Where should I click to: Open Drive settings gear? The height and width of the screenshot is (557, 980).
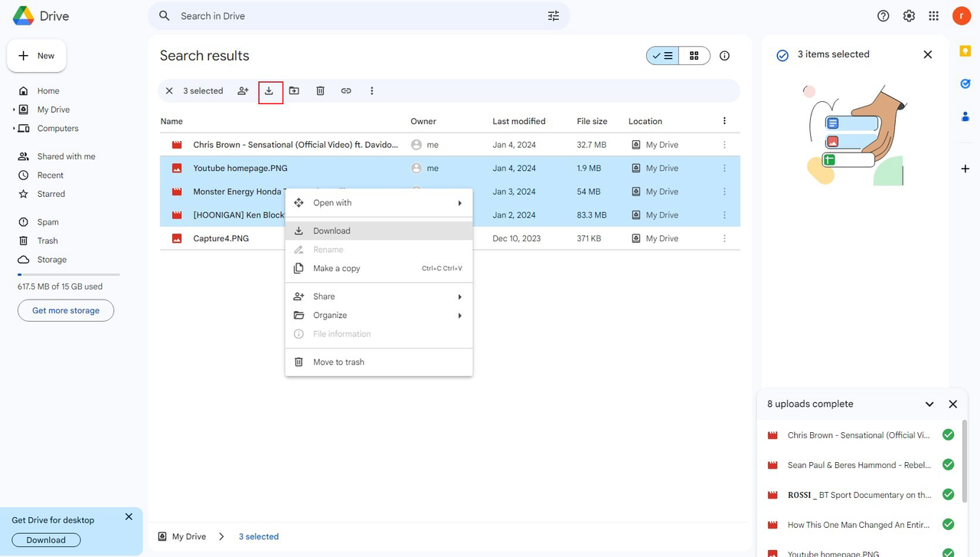pos(909,15)
